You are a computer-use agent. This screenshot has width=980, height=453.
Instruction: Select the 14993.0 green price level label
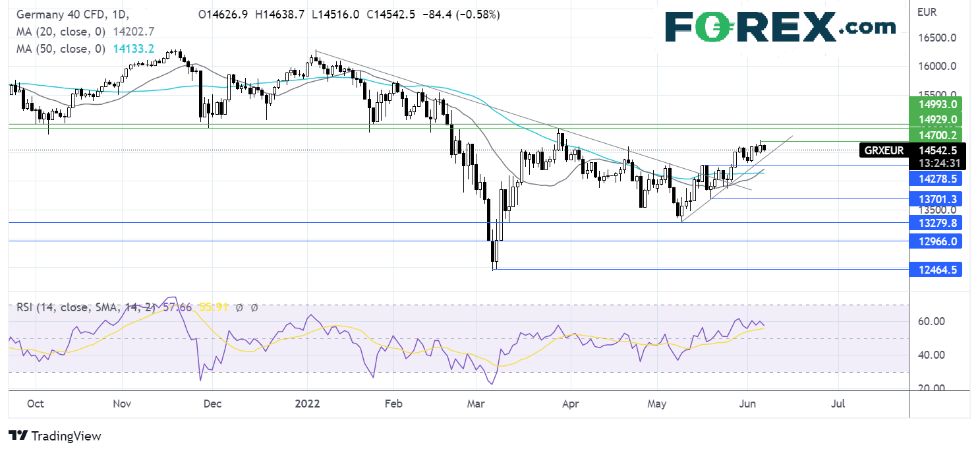936,105
